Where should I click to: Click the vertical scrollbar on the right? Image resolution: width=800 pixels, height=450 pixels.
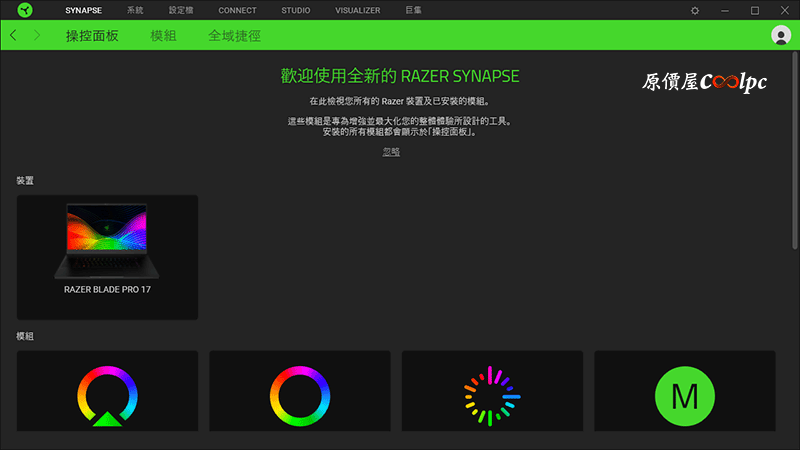(x=794, y=151)
